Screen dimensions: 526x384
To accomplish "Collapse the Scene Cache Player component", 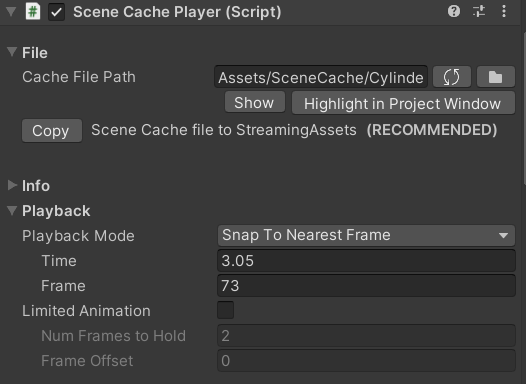I will click(x=11, y=12).
